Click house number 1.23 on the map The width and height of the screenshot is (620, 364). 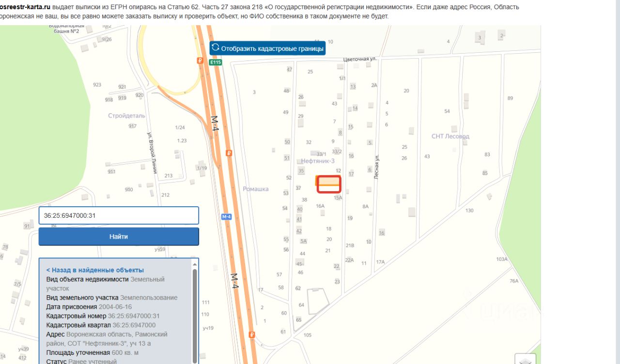click(x=182, y=140)
